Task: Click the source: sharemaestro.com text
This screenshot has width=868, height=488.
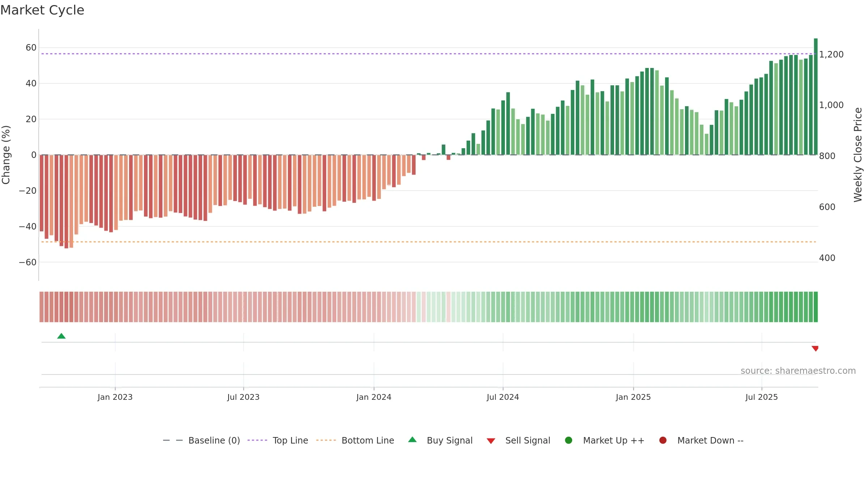Action: (x=798, y=371)
